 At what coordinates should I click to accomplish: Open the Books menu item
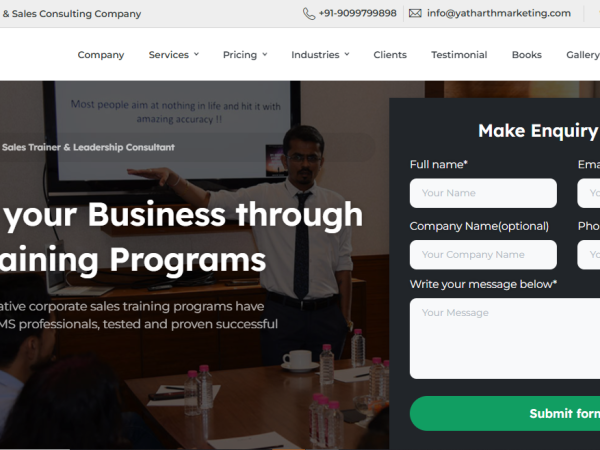pos(527,55)
